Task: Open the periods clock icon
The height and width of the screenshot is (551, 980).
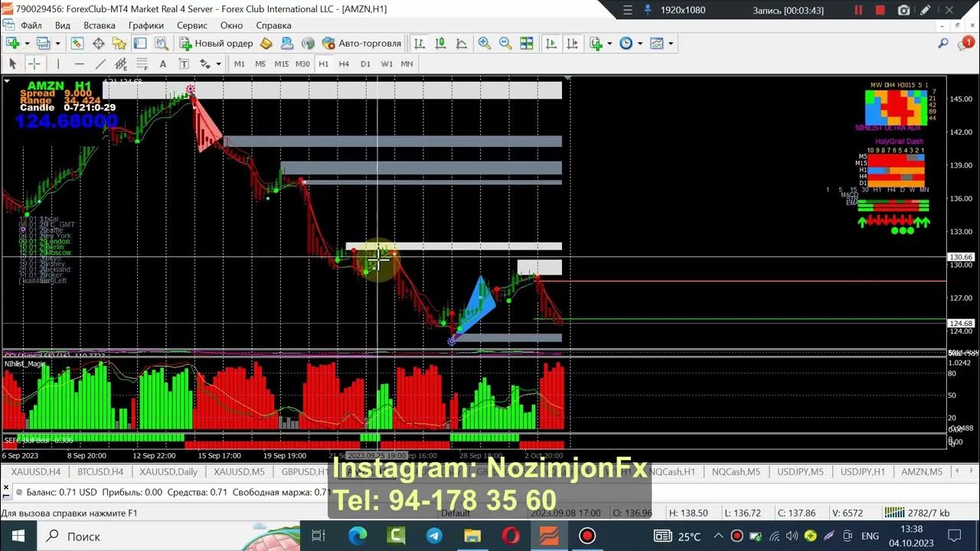Action: (x=626, y=44)
